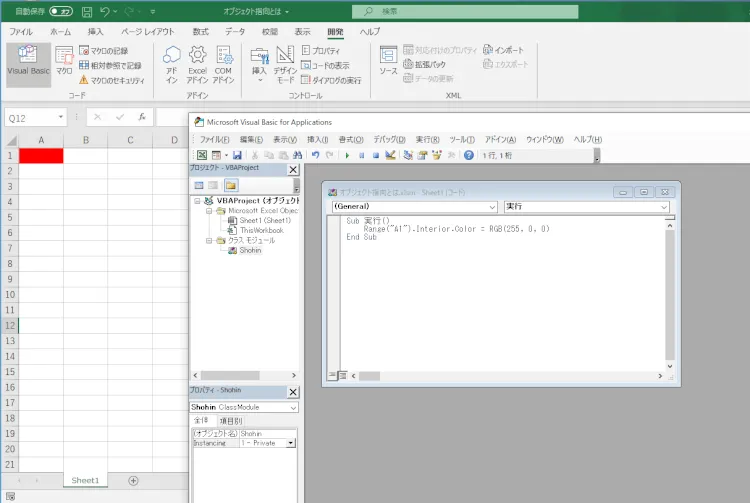This screenshot has height=503, width=750.
Task: Switch to the データ ribbon tab
Action: click(235, 32)
